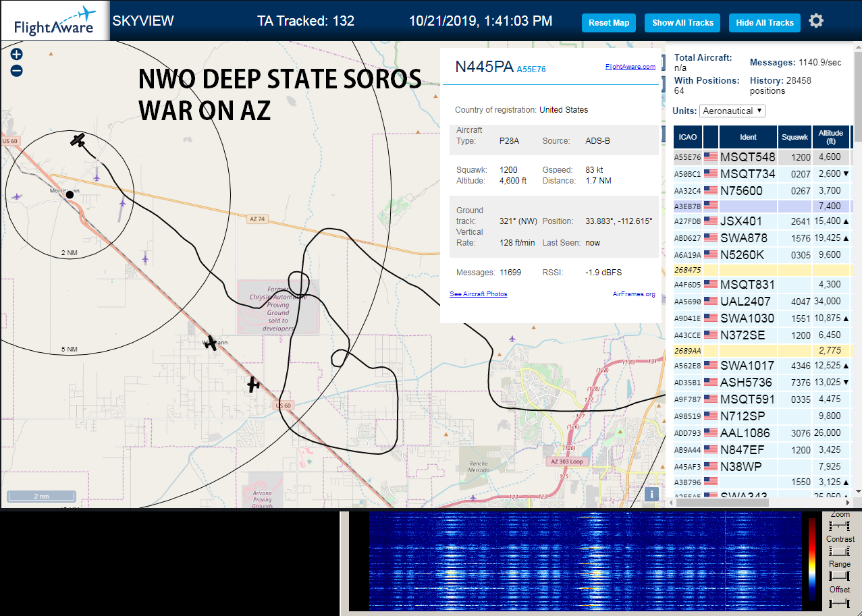
Task: Select black aircraft icon southeast of Wittmann
Action: click(x=253, y=385)
